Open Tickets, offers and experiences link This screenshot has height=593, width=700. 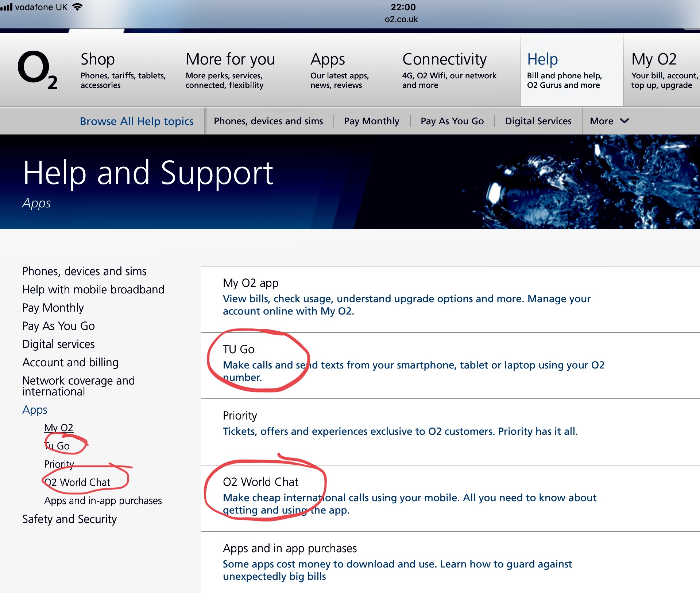pyautogui.click(x=400, y=431)
